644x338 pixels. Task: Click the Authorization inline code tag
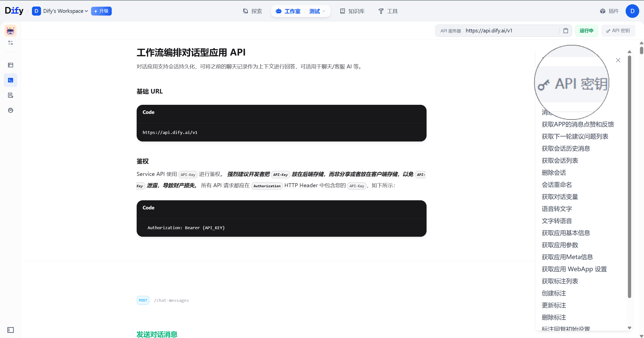pos(267,186)
